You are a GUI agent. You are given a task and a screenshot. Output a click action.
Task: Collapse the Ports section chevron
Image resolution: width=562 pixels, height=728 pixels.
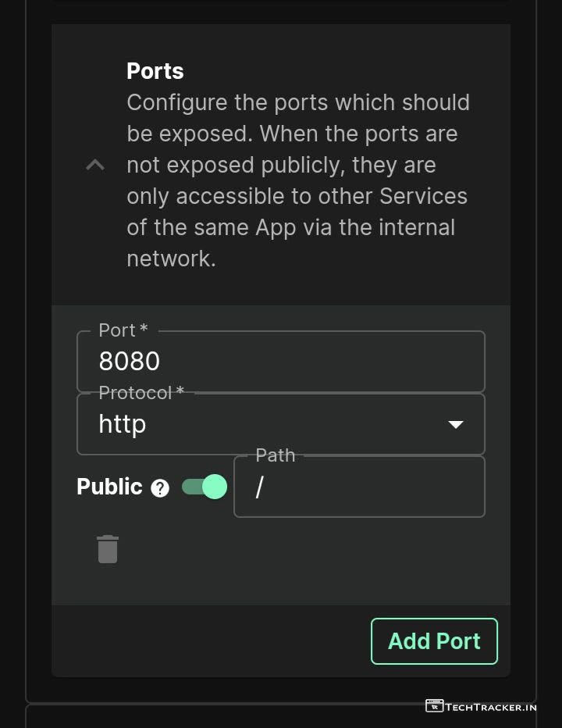coord(95,165)
